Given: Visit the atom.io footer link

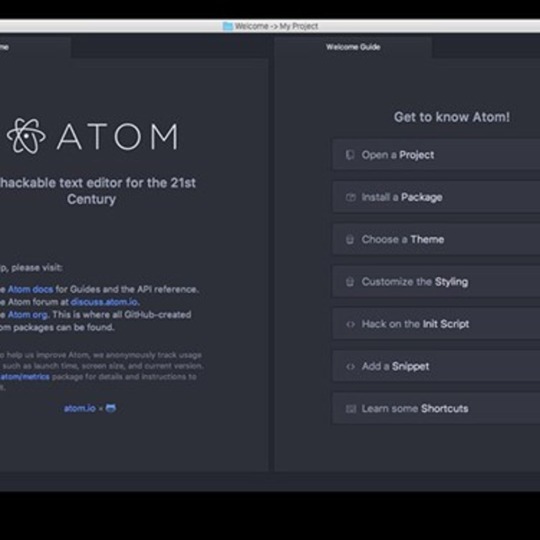Looking at the screenshot, I should [80, 408].
